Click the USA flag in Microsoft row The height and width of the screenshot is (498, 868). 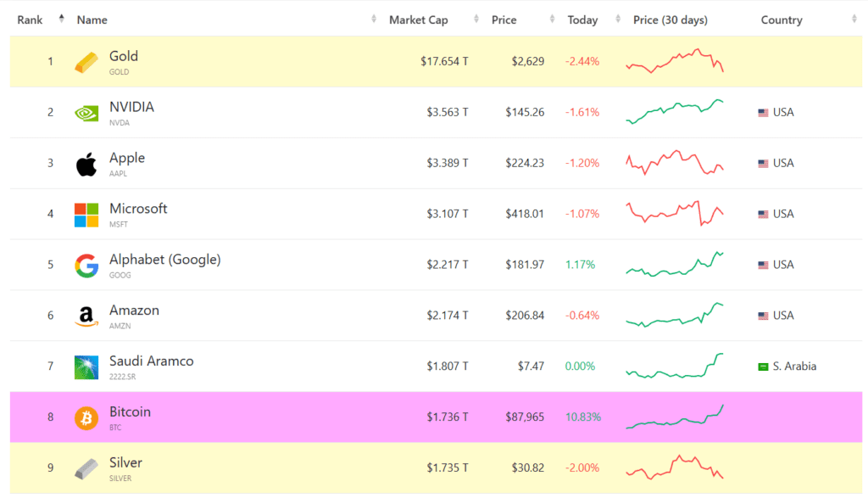pyautogui.click(x=763, y=214)
